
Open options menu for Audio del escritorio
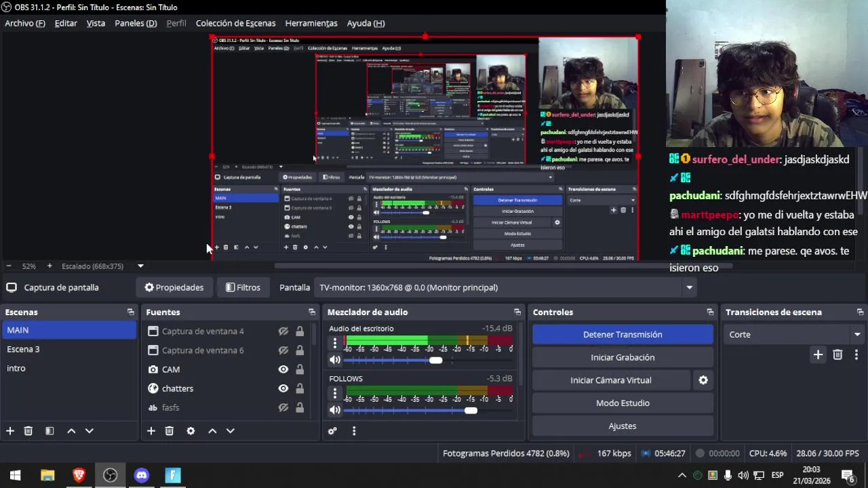pos(334,343)
